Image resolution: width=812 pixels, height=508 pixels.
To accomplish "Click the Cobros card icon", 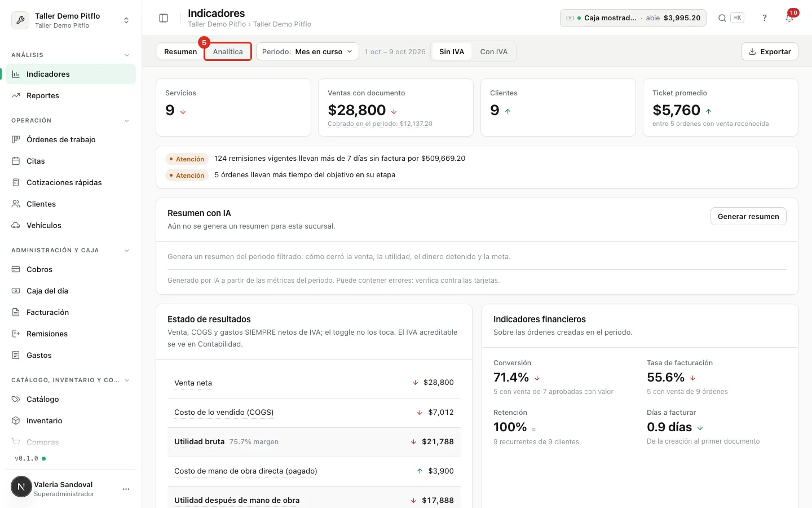I will tap(16, 269).
